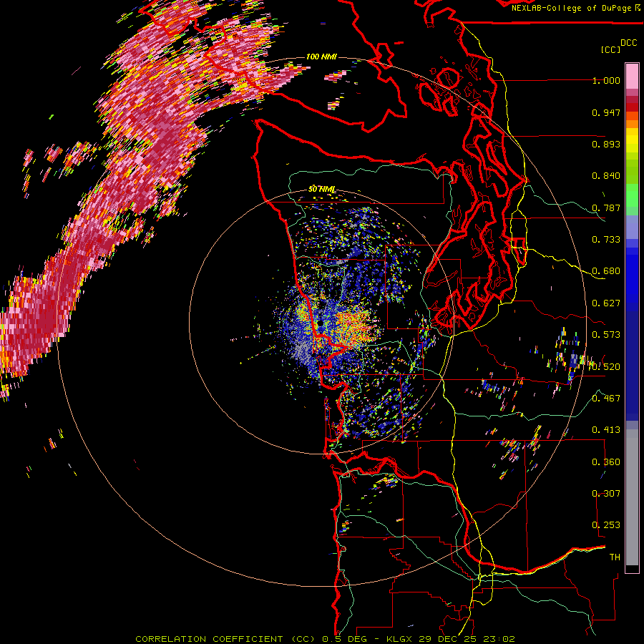Click the 0.413 legend value
The width and height of the screenshot is (644, 644).
[606, 430]
